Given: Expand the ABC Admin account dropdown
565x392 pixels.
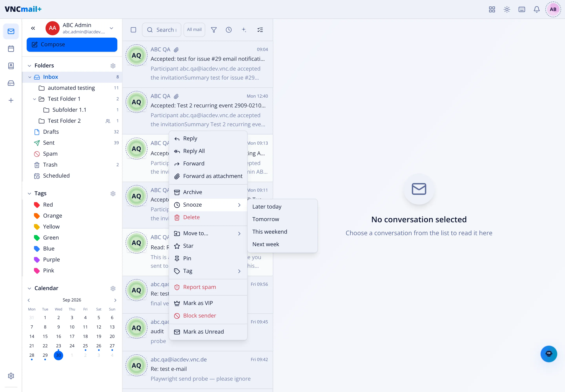Looking at the screenshot, I should [x=111, y=28].
